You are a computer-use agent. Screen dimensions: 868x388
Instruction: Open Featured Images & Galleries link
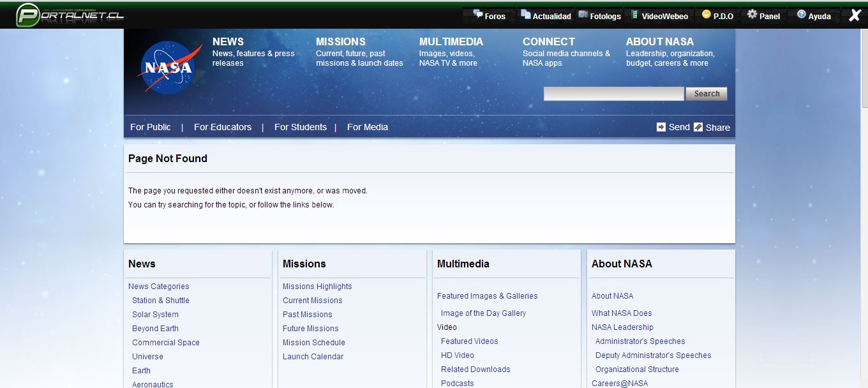[x=488, y=296]
